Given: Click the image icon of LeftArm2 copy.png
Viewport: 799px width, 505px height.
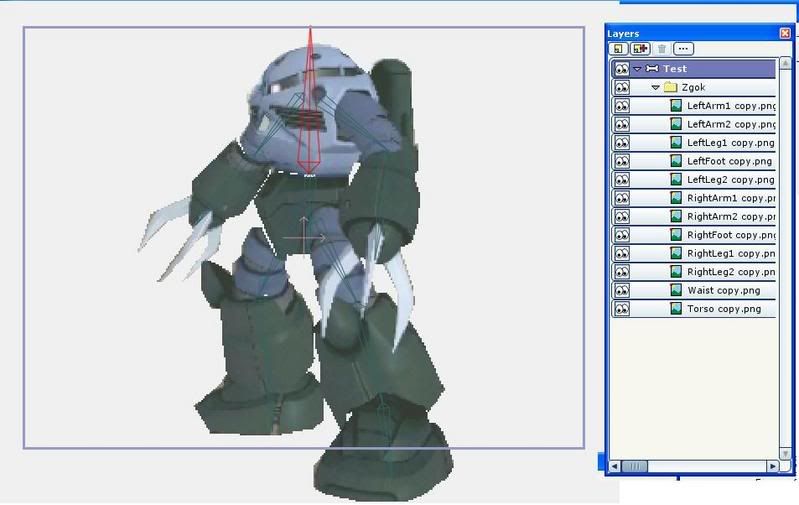Looking at the screenshot, I should (676, 124).
